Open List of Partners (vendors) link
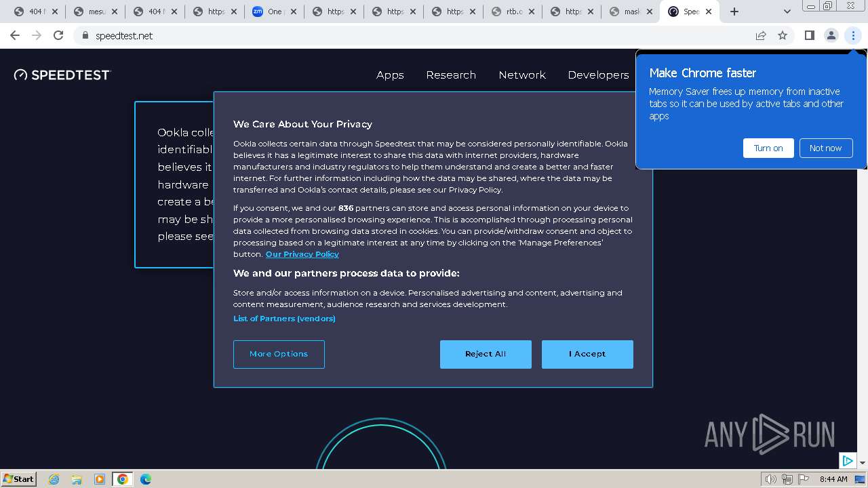868x488 pixels. (x=284, y=319)
